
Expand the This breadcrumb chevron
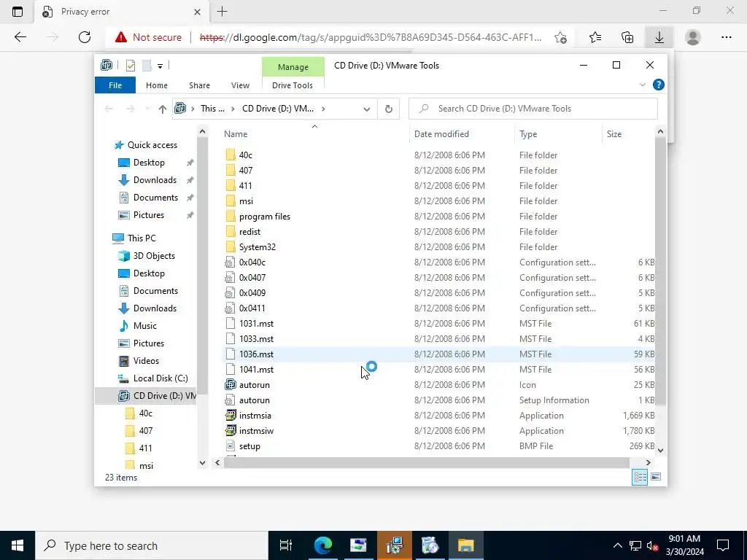pos(233,109)
